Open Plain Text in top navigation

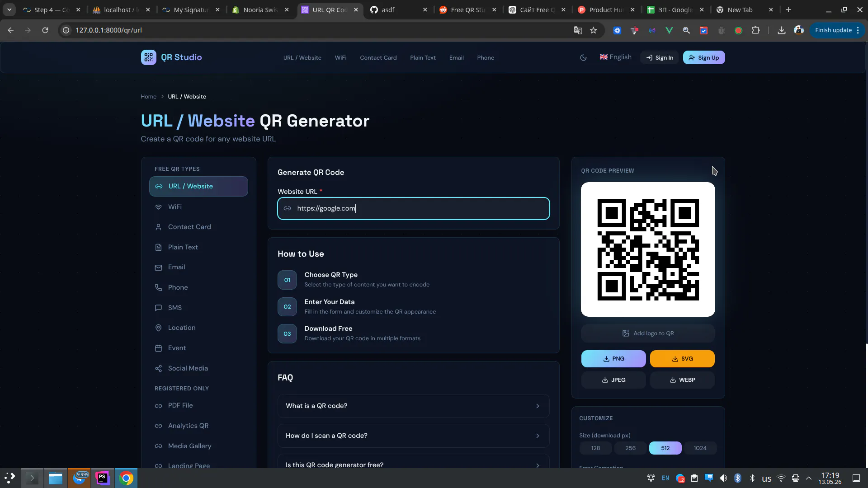pos(423,58)
